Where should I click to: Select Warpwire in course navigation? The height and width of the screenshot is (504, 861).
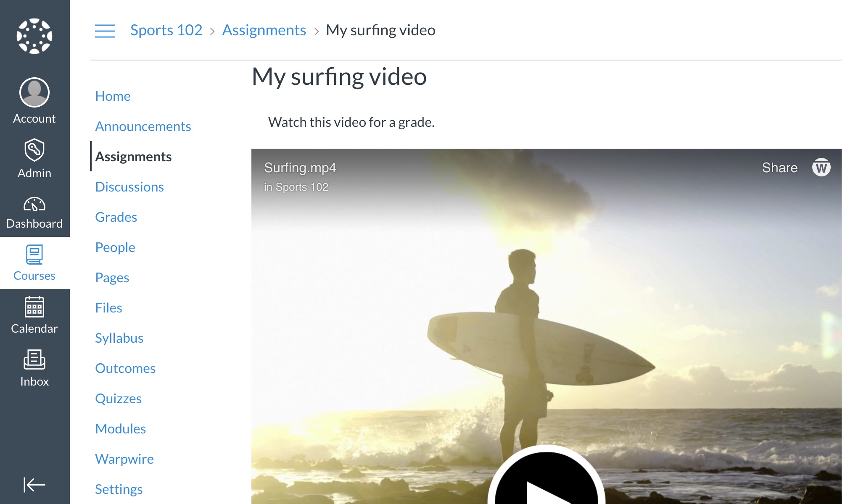(124, 459)
